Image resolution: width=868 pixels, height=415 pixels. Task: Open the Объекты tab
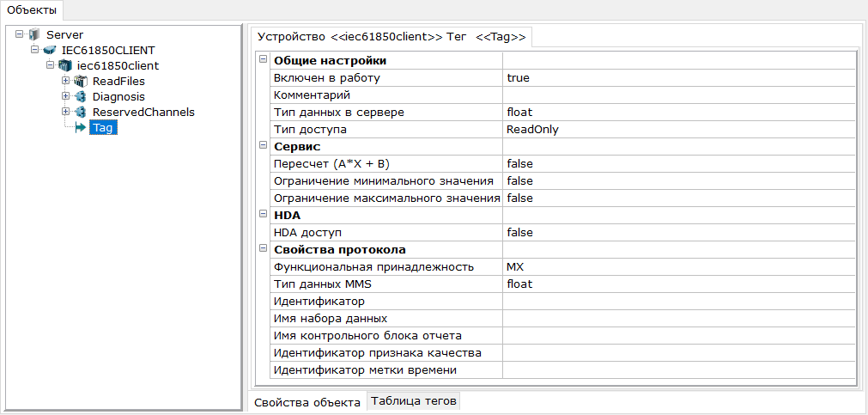pos(32,10)
